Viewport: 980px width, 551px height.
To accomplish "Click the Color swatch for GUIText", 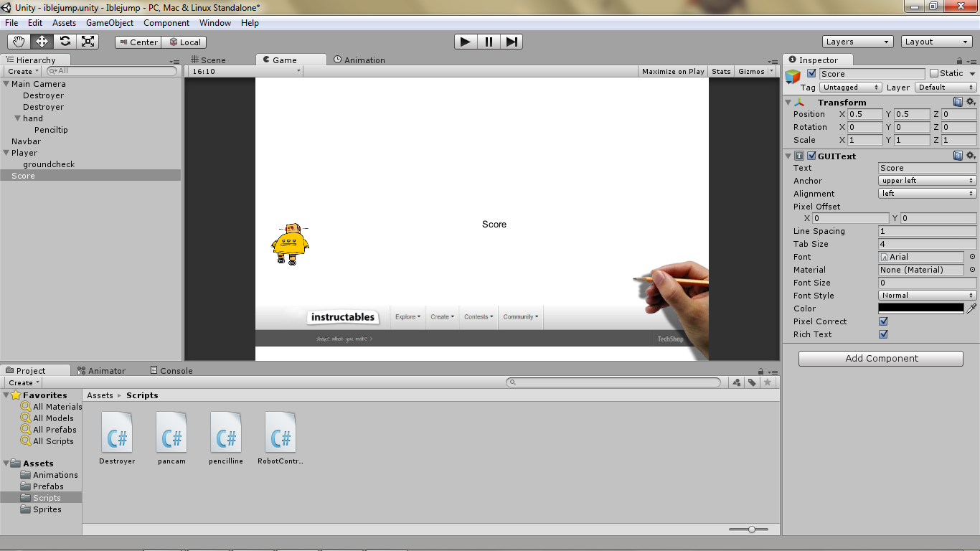I will [x=921, y=309].
